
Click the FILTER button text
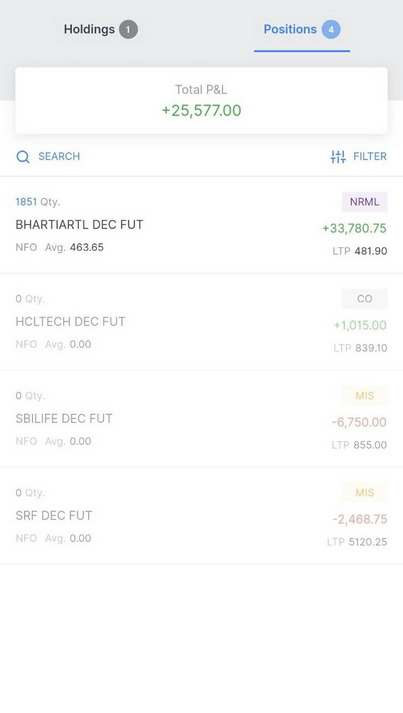(370, 156)
